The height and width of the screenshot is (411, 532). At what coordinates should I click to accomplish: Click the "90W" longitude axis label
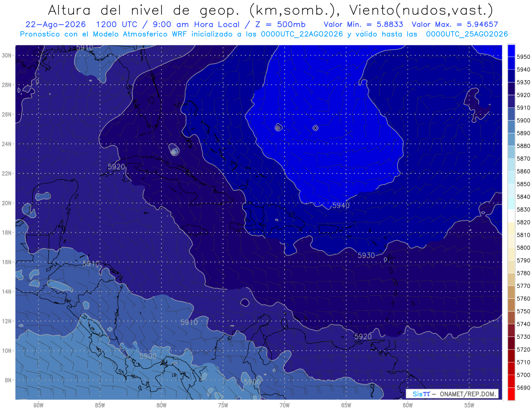tap(39, 405)
